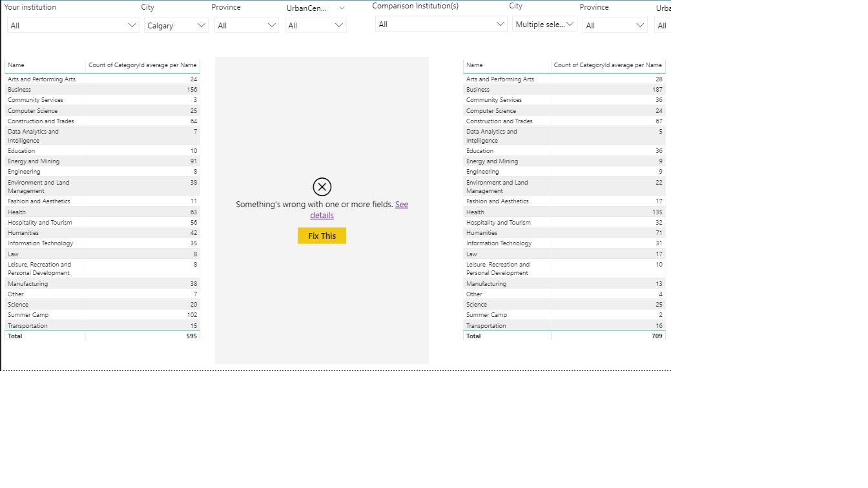This screenshot has width=868, height=488.
Task: Select the Business value 187
Action: 657,90
